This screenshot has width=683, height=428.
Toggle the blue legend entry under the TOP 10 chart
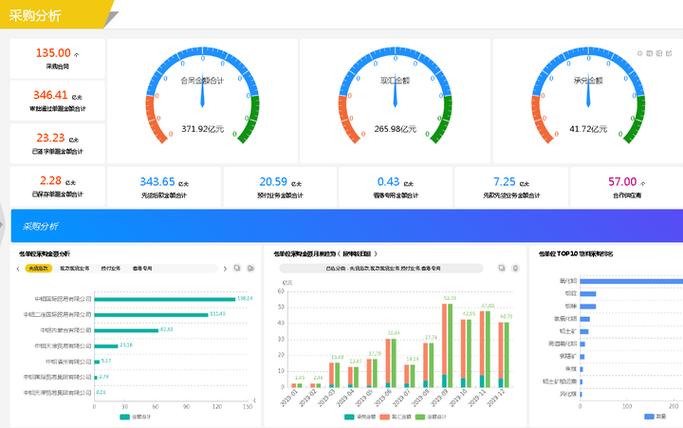point(655,417)
